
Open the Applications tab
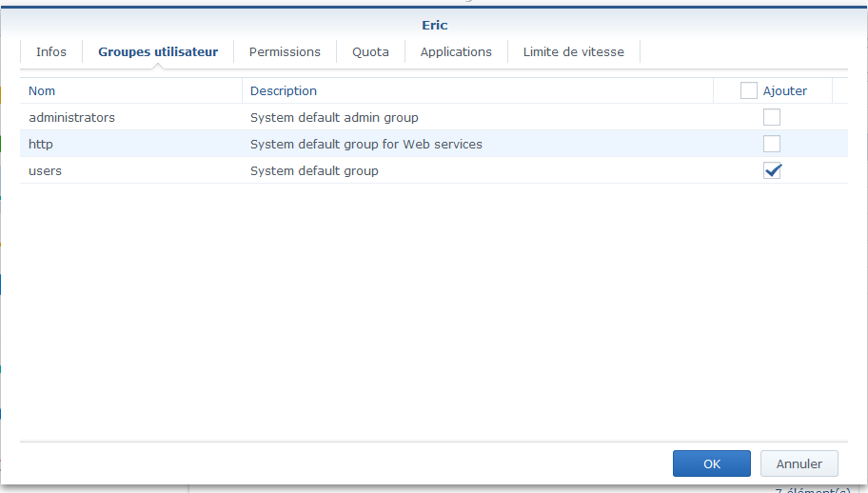456,51
